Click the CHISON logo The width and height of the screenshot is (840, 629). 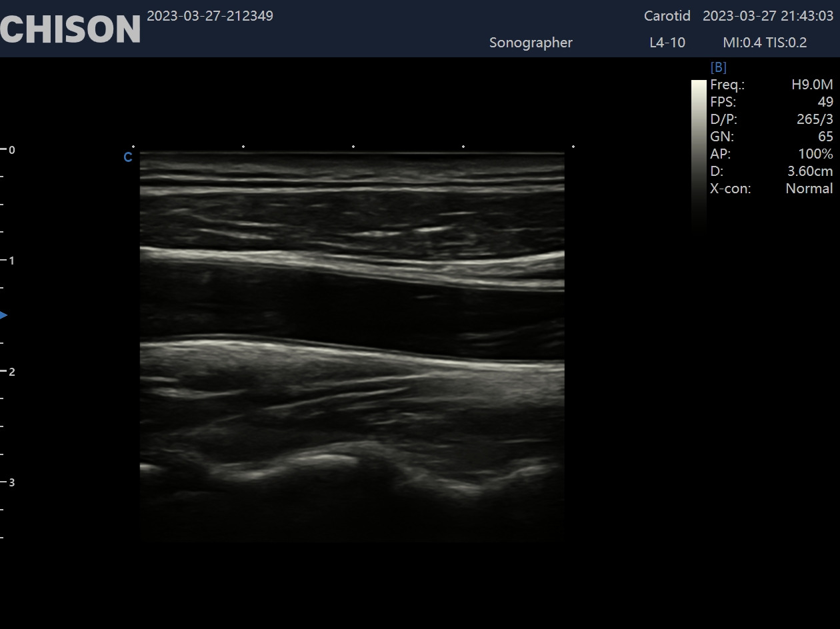(70, 28)
